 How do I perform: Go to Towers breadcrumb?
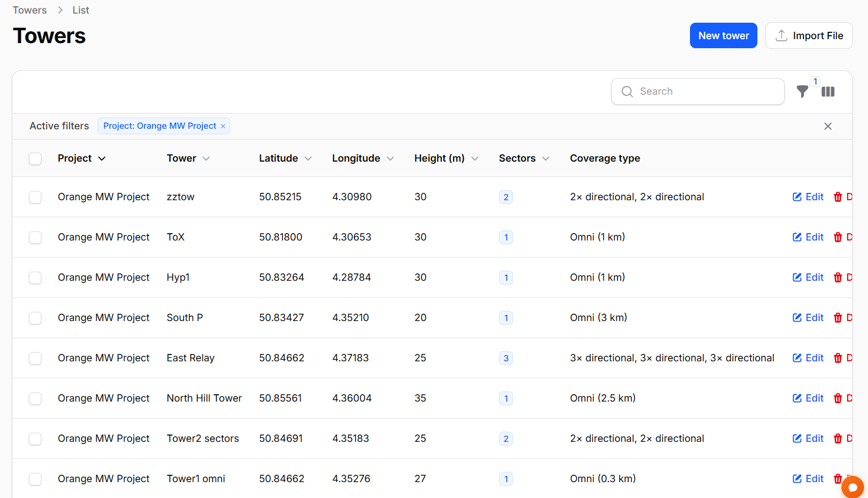29,10
